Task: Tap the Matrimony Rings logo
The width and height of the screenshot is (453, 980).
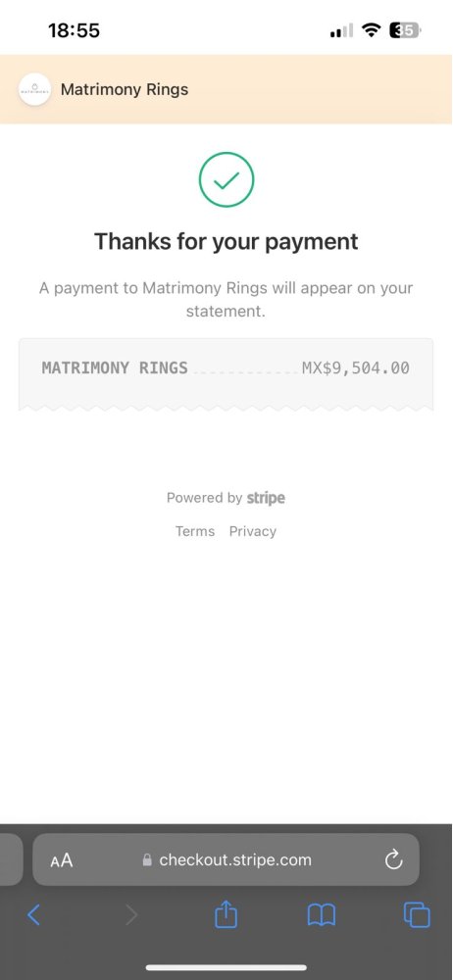Action: pyautogui.click(x=34, y=89)
